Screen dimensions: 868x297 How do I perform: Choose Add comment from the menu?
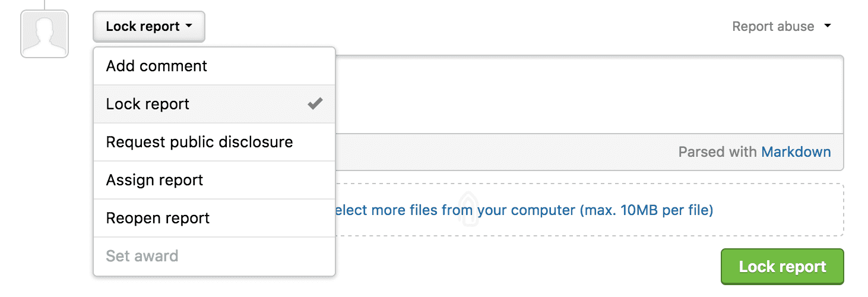(x=157, y=66)
